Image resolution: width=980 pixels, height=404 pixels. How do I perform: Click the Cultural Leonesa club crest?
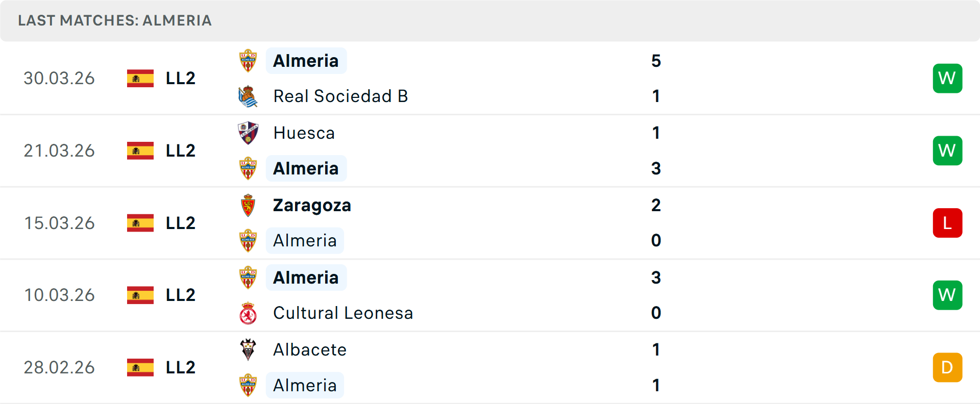(248, 313)
